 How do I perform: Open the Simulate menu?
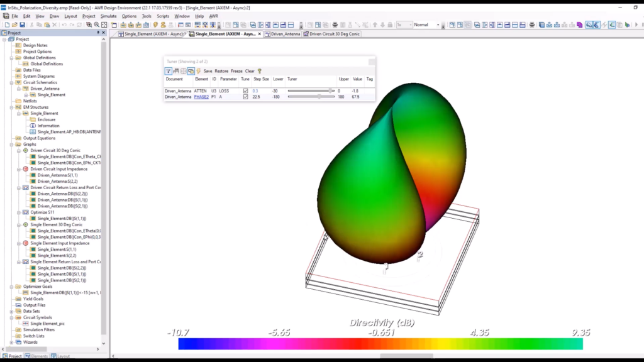[x=108, y=16]
